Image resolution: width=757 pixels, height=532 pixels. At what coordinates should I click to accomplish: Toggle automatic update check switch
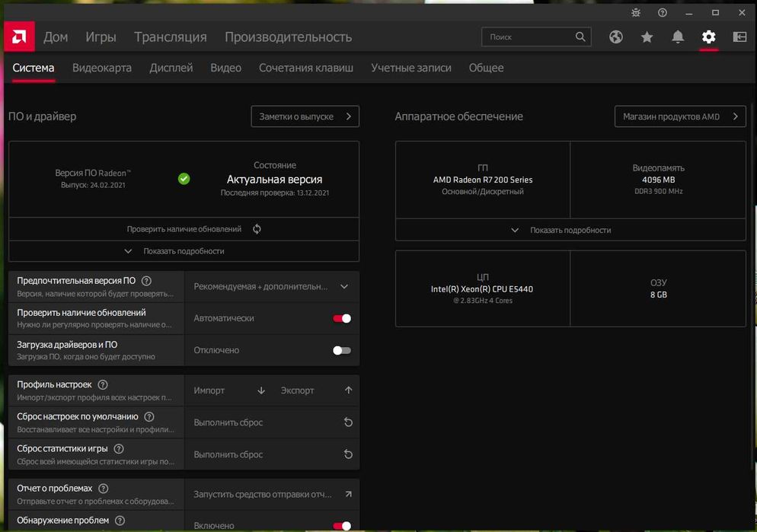342,318
